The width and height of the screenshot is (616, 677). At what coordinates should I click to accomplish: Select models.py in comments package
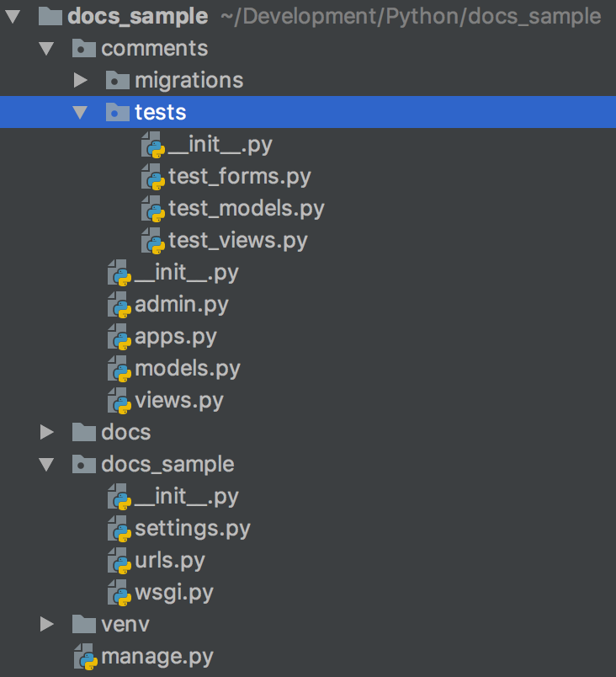click(x=187, y=369)
